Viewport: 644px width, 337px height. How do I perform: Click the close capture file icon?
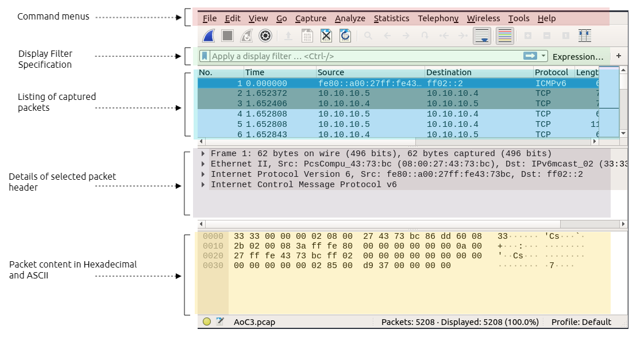(x=326, y=36)
